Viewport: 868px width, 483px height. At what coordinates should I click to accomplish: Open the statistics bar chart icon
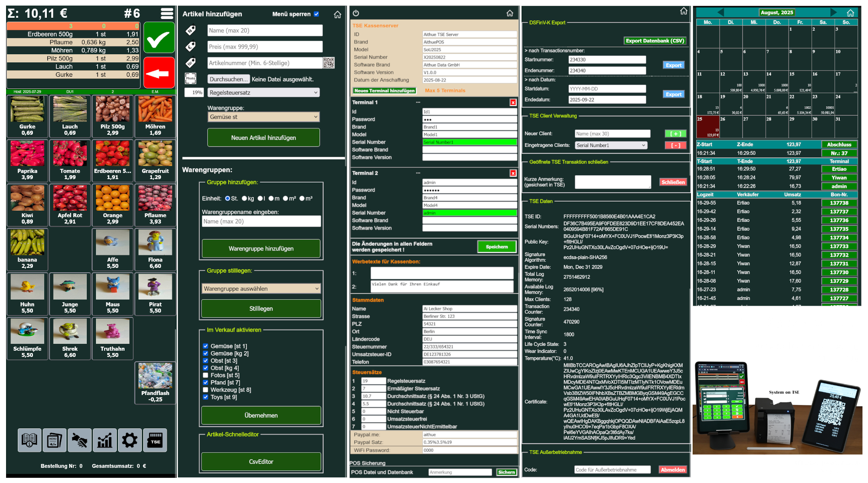105,440
